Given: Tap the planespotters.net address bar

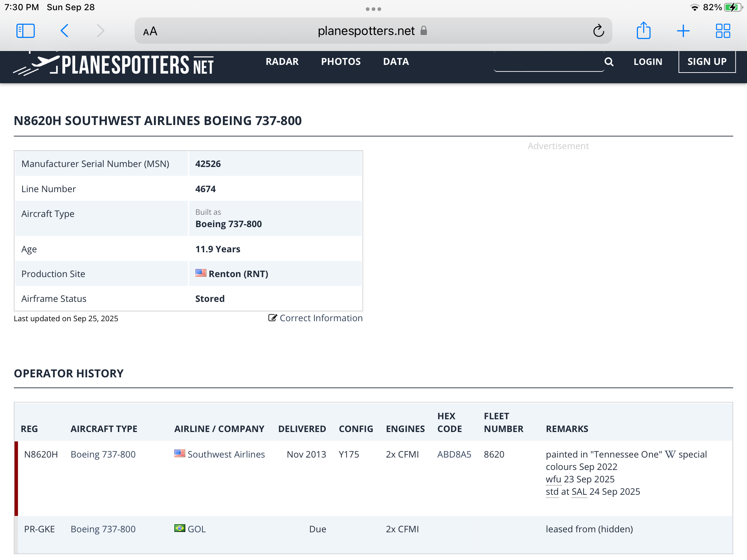Looking at the screenshot, I should click(373, 31).
